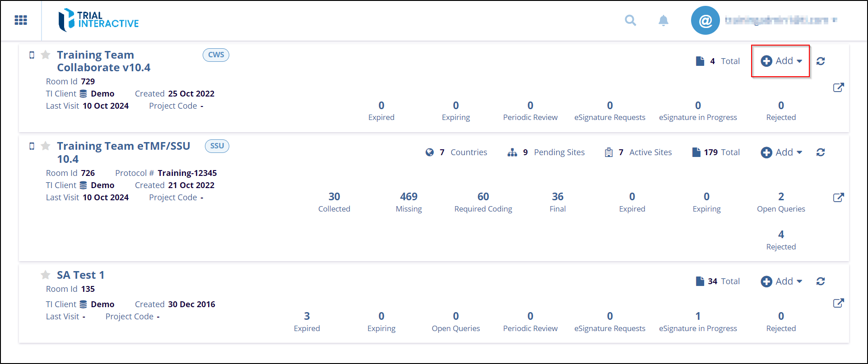This screenshot has height=364, width=868.
Task: Refresh the Training Team Collaborate room
Action: point(821,61)
